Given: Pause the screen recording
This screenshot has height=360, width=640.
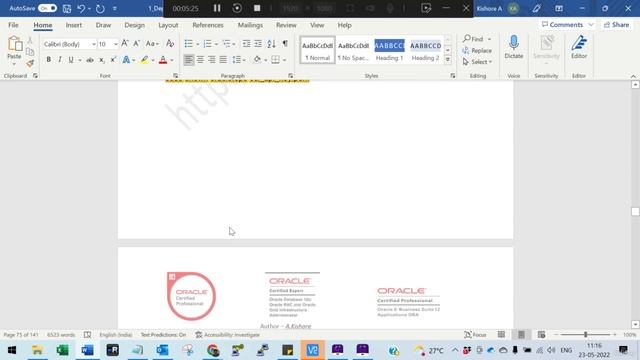Looking at the screenshot, I should [217, 8].
